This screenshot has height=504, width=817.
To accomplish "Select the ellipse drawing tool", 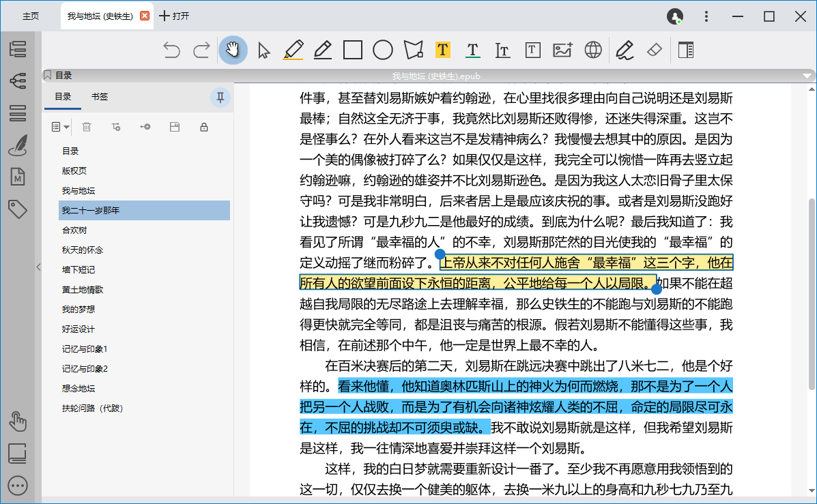I will pyautogui.click(x=382, y=50).
